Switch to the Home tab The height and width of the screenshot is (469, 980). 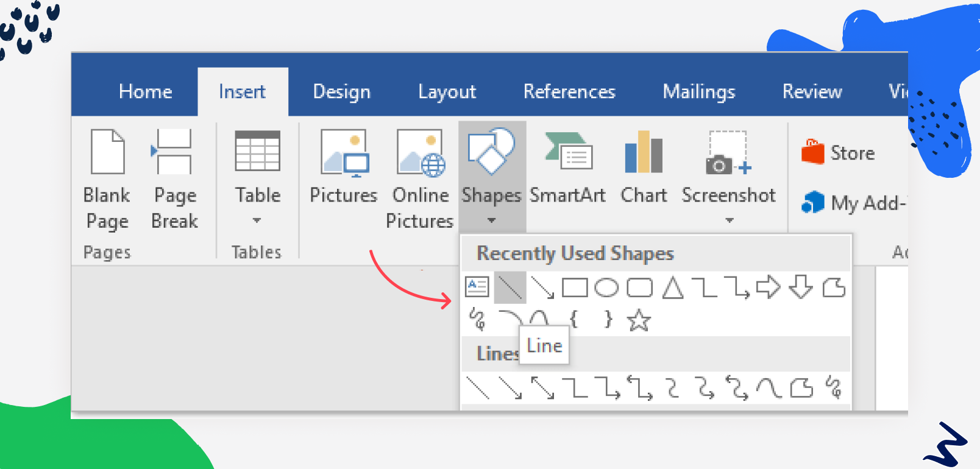(x=145, y=91)
